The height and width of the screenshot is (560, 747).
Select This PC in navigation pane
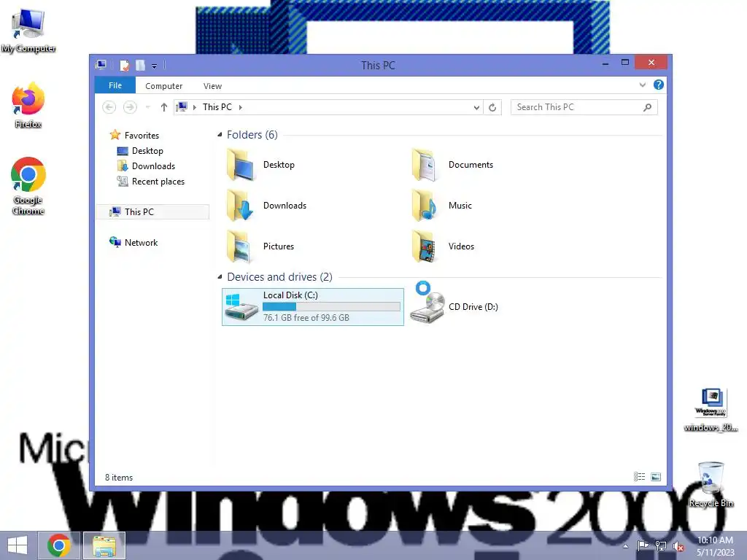click(x=152, y=212)
